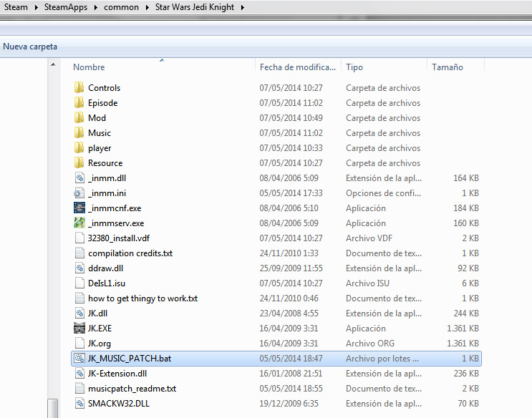
Task: Select _inmmcnf.exe file name
Action: [115, 208]
